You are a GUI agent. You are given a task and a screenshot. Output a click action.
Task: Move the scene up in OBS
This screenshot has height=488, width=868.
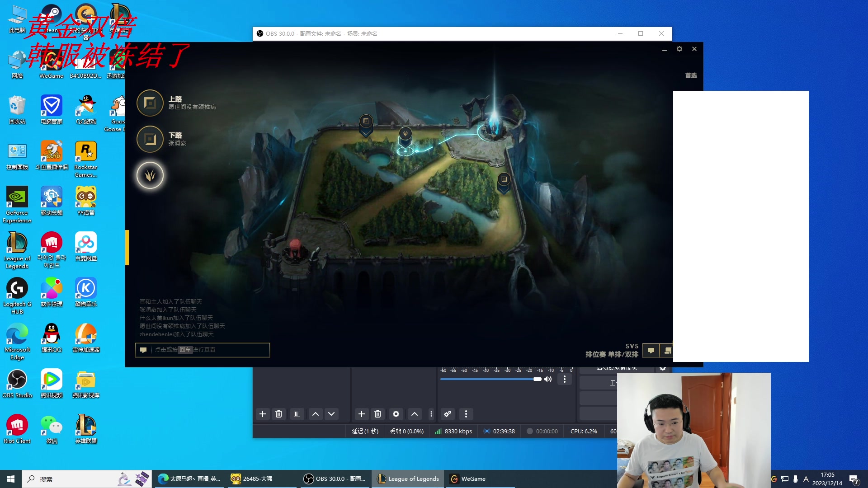click(x=316, y=414)
